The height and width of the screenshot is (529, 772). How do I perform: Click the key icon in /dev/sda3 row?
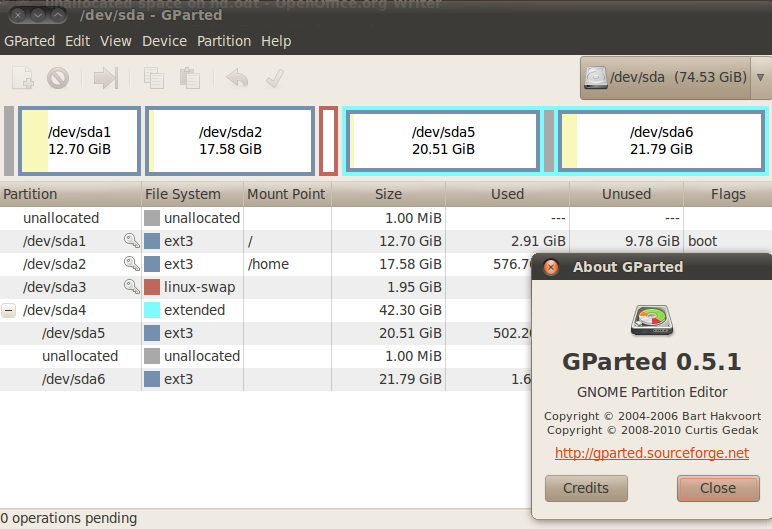click(131, 287)
